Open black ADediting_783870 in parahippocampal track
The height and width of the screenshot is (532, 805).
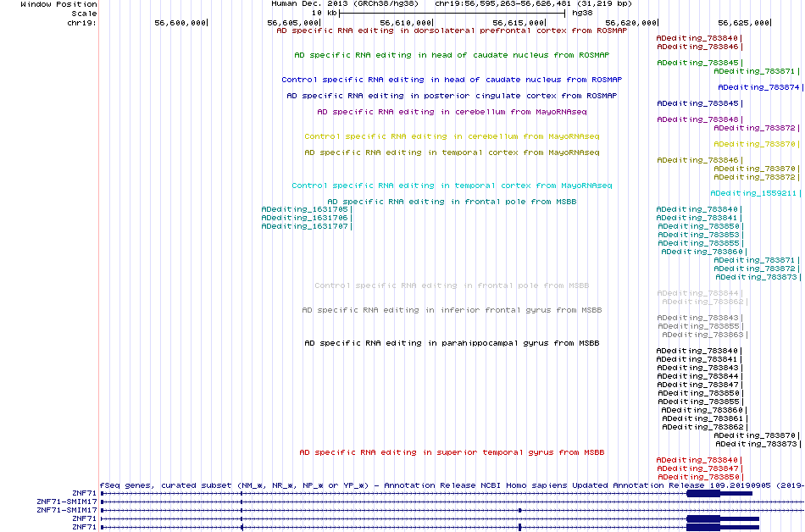point(756,435)
